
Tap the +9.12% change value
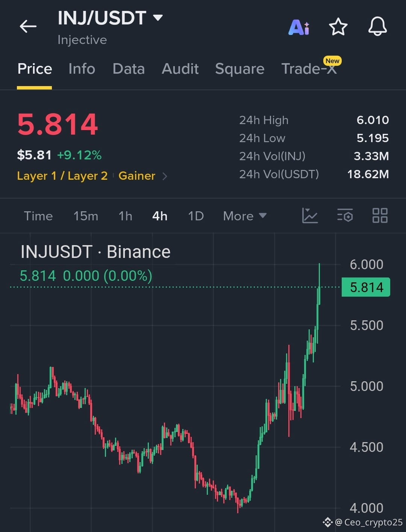pyautogui.click(x=79, y=155)
